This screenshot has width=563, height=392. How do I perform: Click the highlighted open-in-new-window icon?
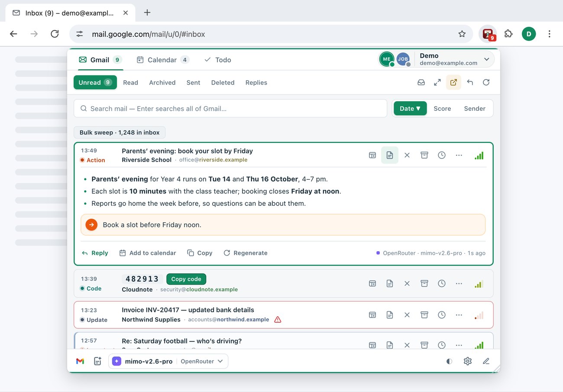(x=453, y=82)
